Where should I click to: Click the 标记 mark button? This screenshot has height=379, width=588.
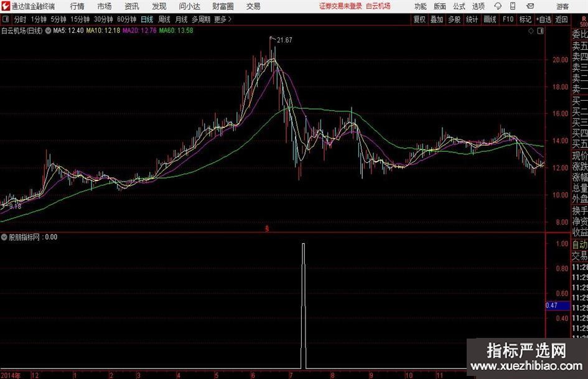coord(525,19)
